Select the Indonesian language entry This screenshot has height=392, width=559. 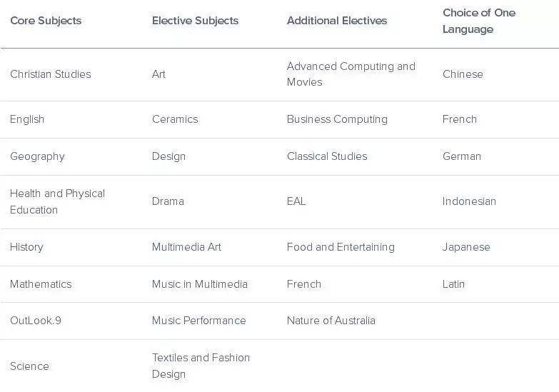tap(469, 201)
